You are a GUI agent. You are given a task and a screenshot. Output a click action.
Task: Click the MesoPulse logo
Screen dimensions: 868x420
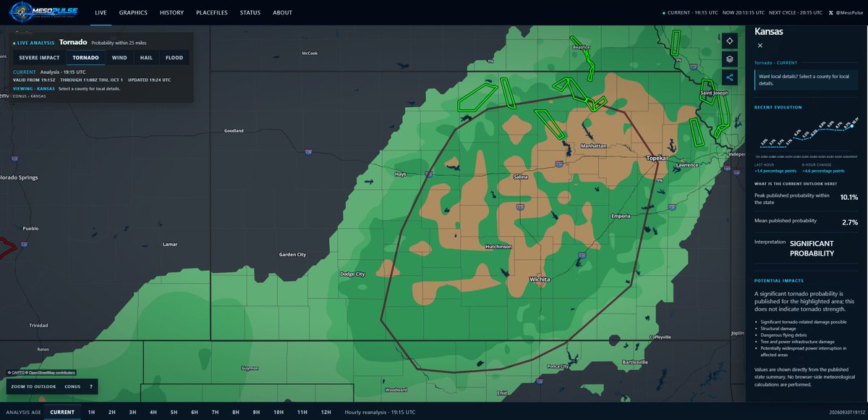(45, 12)
